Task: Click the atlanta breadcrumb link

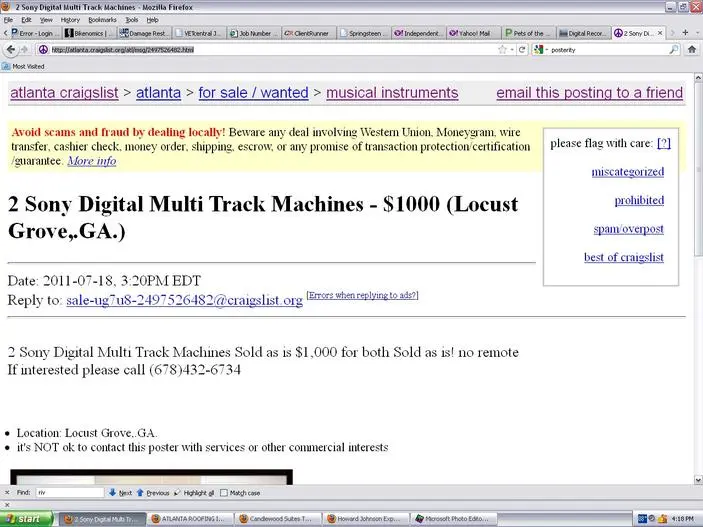Action: tap(158, 93)
